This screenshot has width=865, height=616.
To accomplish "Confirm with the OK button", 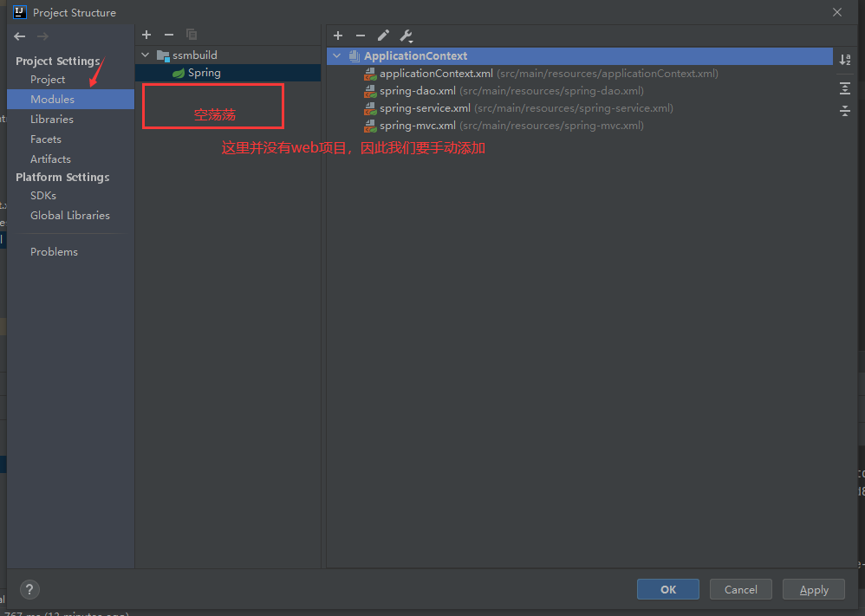I will [668, 589].
